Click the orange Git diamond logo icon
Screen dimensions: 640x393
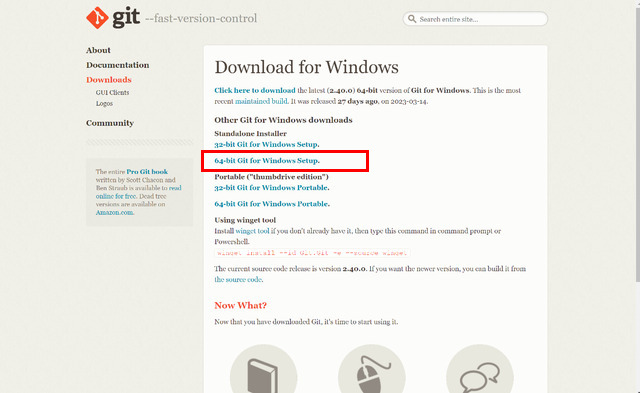(x=97, y=18)
